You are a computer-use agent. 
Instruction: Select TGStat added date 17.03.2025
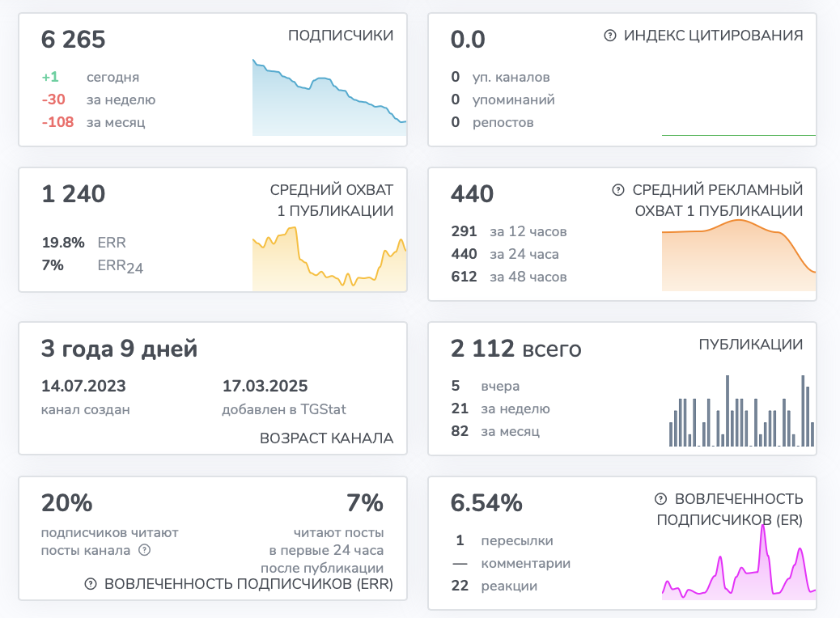pos(265,386)
